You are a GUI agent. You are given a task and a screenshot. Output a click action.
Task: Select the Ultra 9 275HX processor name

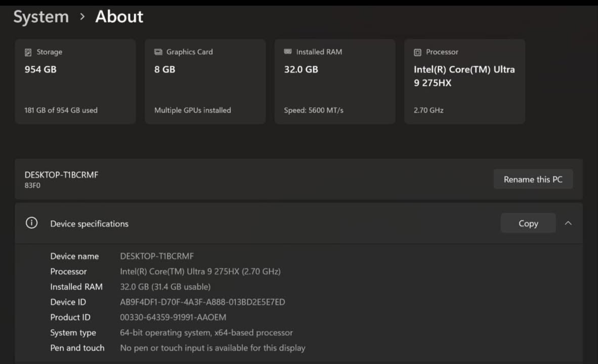[x=464, y=76]
